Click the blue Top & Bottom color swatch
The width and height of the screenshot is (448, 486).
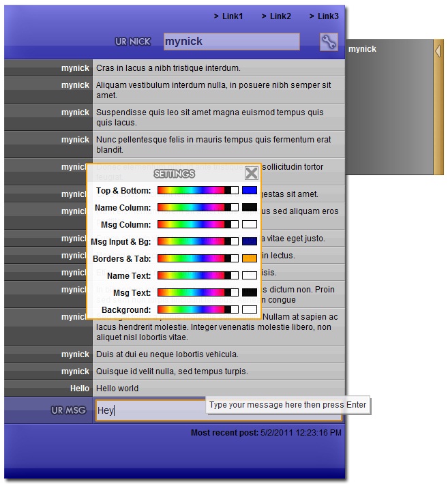pyautogui.click(x=250, y=191)
